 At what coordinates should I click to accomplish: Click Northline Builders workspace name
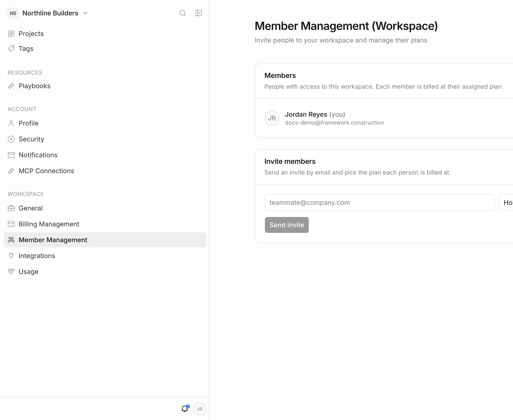pos(50,13)
